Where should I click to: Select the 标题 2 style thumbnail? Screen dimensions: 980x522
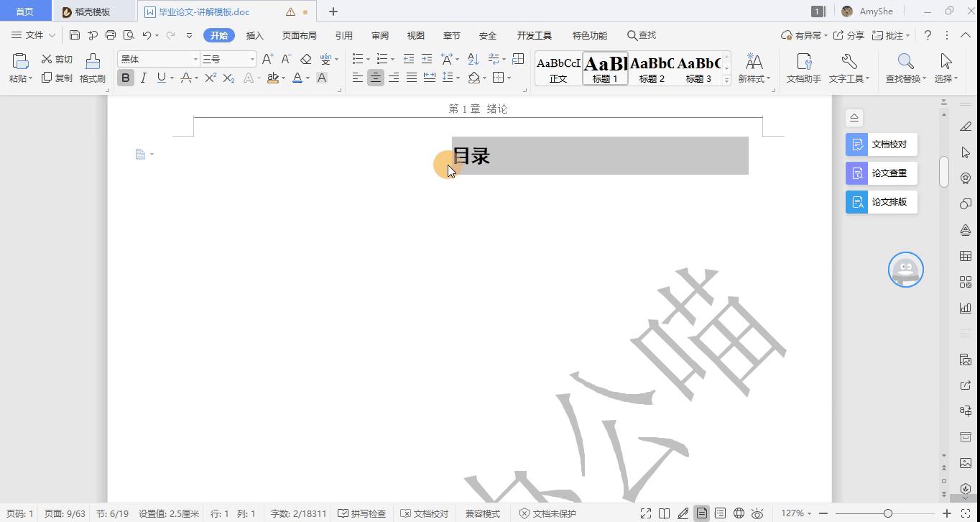click(651, 68)
